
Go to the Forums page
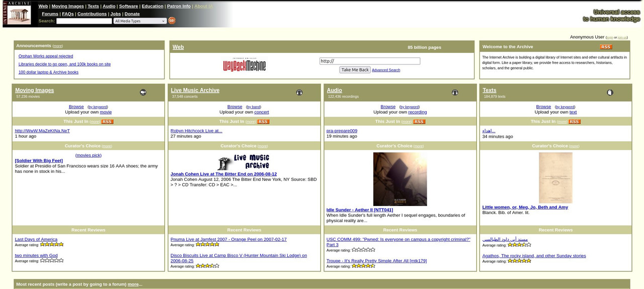coord(50,14)
